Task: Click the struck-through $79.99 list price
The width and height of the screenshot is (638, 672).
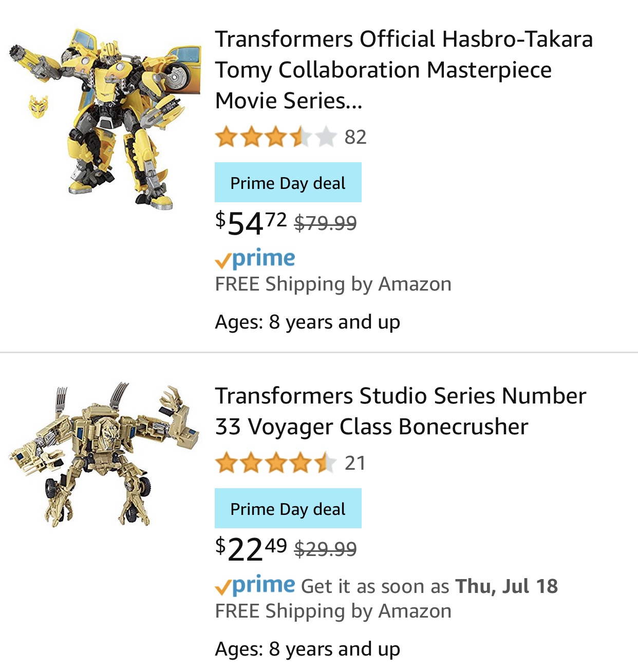Action: pos(325,223)
